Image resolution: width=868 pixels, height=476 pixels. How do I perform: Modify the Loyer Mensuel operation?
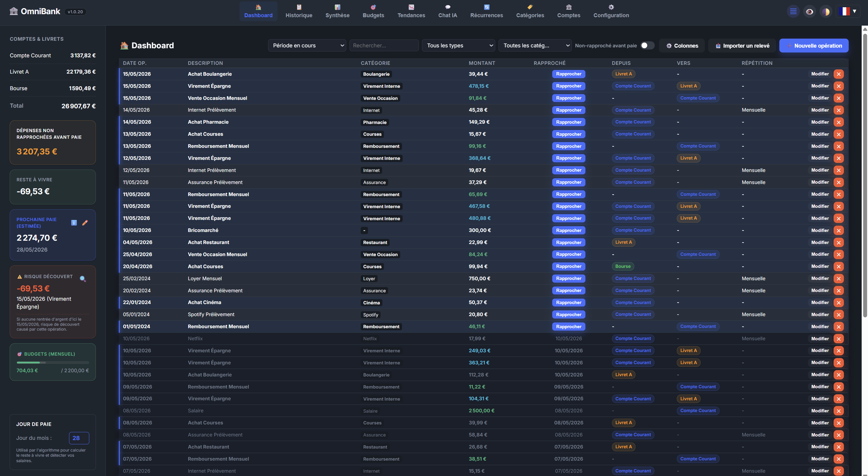tap(820, 278)
